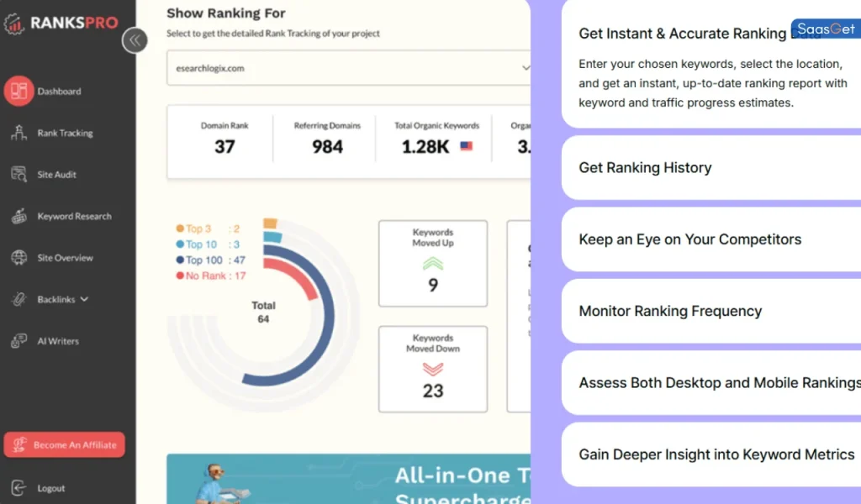Collapse the sidebar with the double-arrow chevron
Image resolution: width=861 pixels, height=504 pixels.
pyautogui.click(x=135, y=40)
